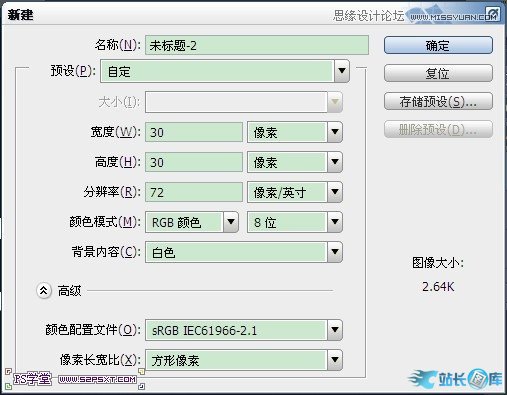Image resolution: width=507 pixels, height=395 pixels.
Task: Open the 预设 dropdown arrow
Action: click(342, 71)
